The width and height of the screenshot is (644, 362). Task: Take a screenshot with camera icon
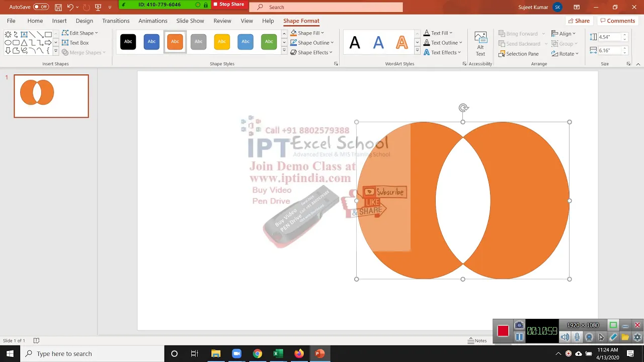coord(519,325)
